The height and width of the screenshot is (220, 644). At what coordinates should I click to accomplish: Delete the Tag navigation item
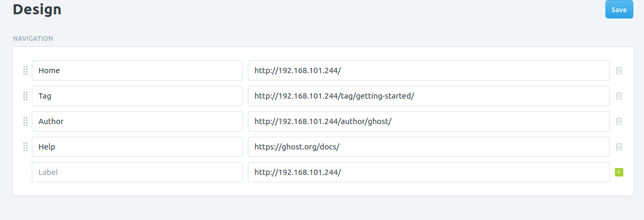click(x=619, y=96)
